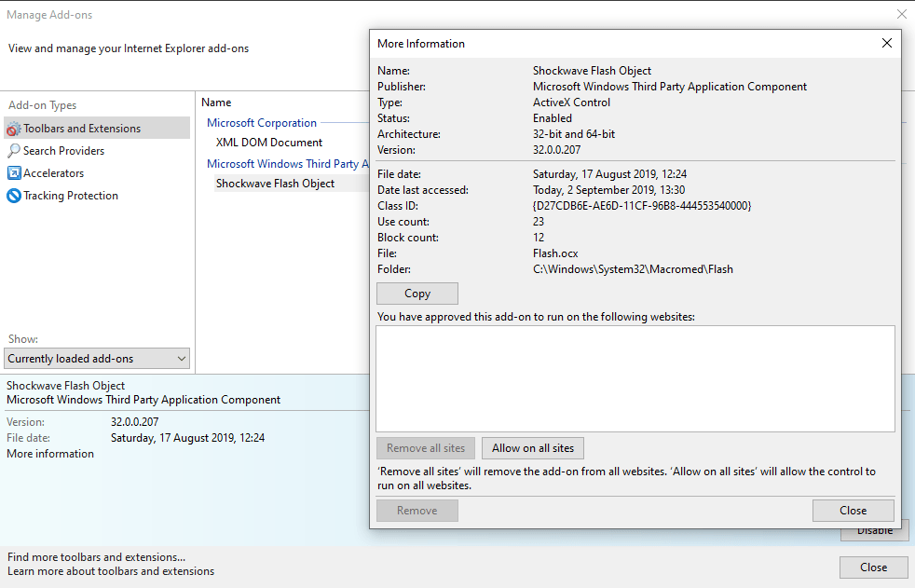Click the Tracking Protection blocked icon
This screenshot has width=915, height=588.
tap(14, 196)
